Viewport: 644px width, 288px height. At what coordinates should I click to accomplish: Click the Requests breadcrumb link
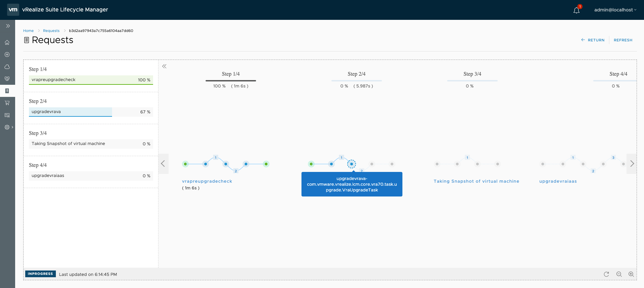click(x=51, y=31)
